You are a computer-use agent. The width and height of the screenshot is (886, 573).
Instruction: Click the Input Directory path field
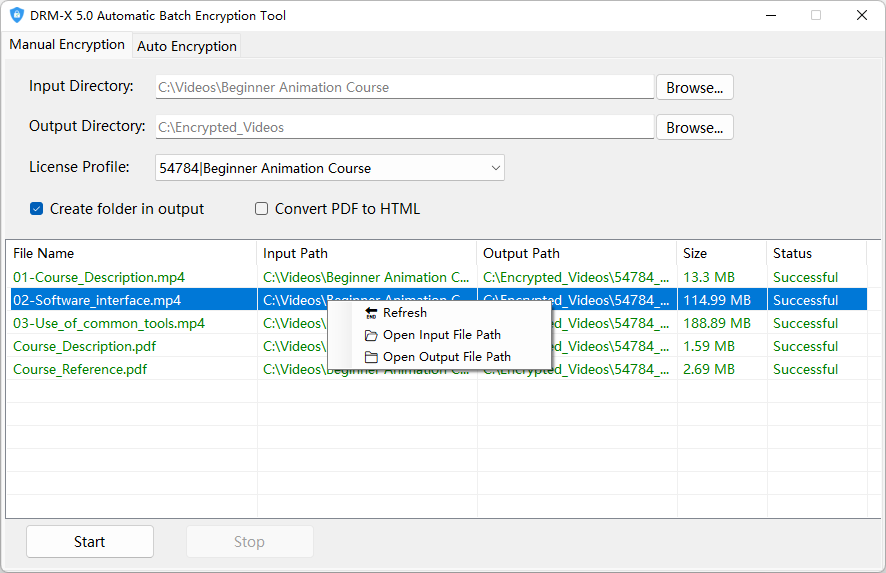coord(405,88)
